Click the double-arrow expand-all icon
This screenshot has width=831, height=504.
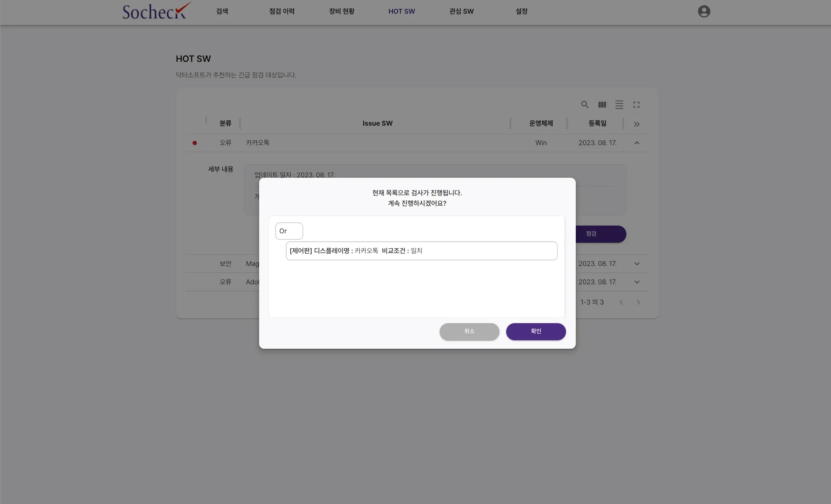tap(637, 124)
